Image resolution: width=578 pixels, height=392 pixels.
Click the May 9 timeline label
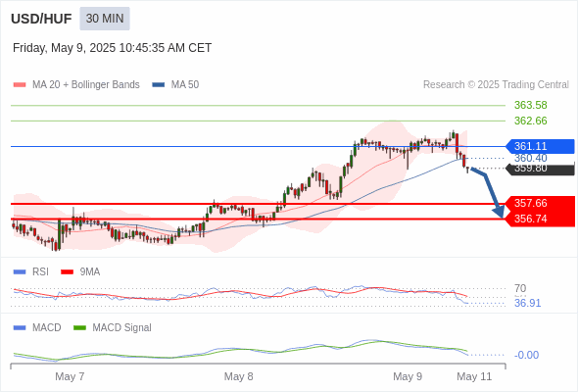click(408, 376)
